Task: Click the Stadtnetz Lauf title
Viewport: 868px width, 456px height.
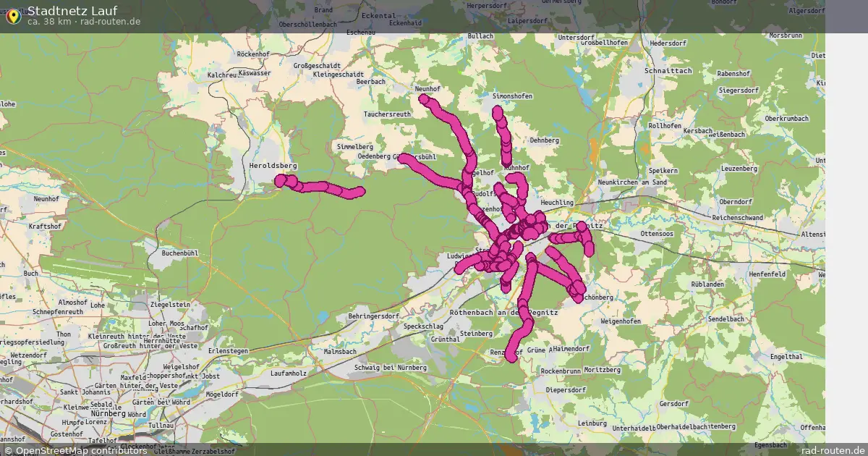Action: (72, 10)
